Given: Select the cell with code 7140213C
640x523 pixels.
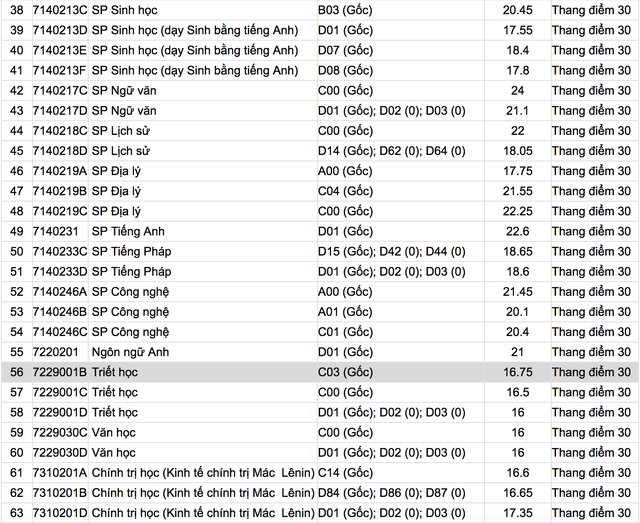Looking at the screenshot, I should coord(59,9).
